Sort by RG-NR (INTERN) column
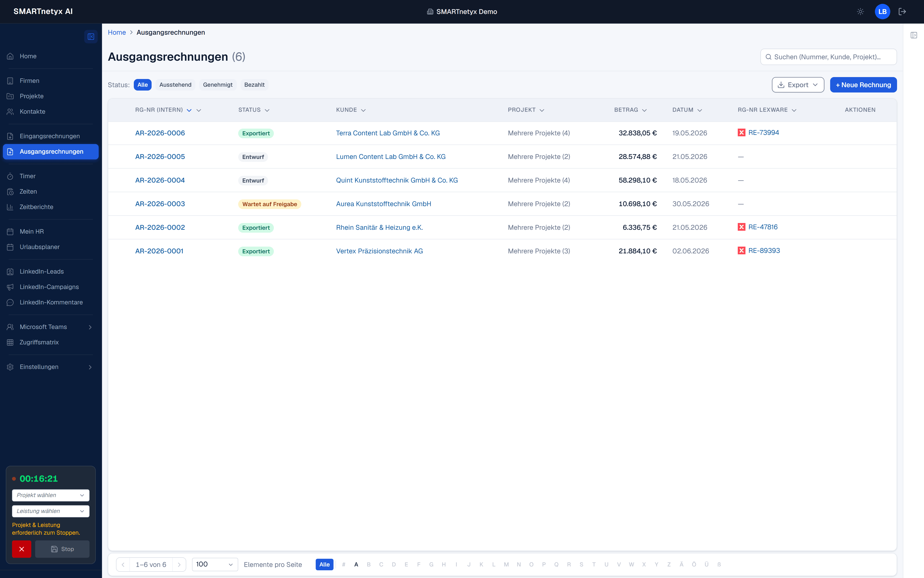924x578 pixels. pyautogui.click(x=159, y=110)
